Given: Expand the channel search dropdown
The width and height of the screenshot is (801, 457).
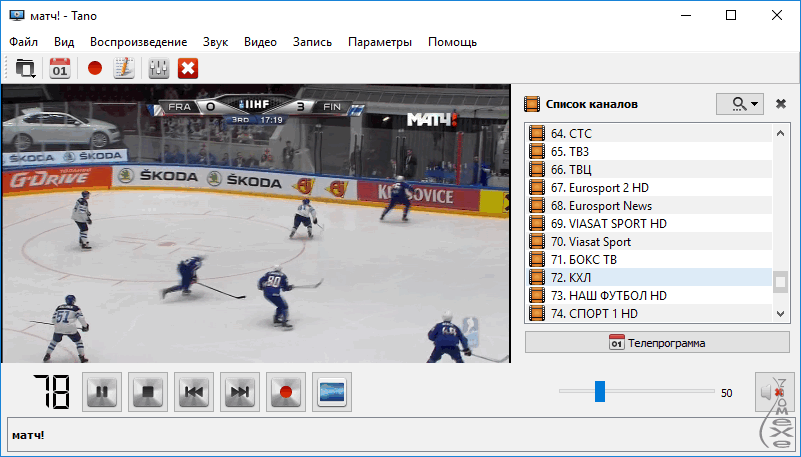Looking at the screenshot, I should [x=740, y=103].
